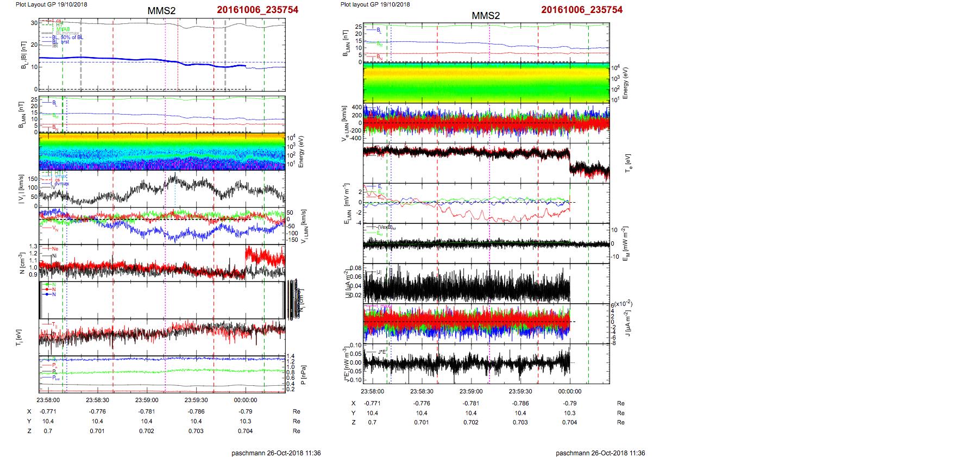Click the Y value 10.3 under the right plot

pyautogui.click(x=569, y=413)
